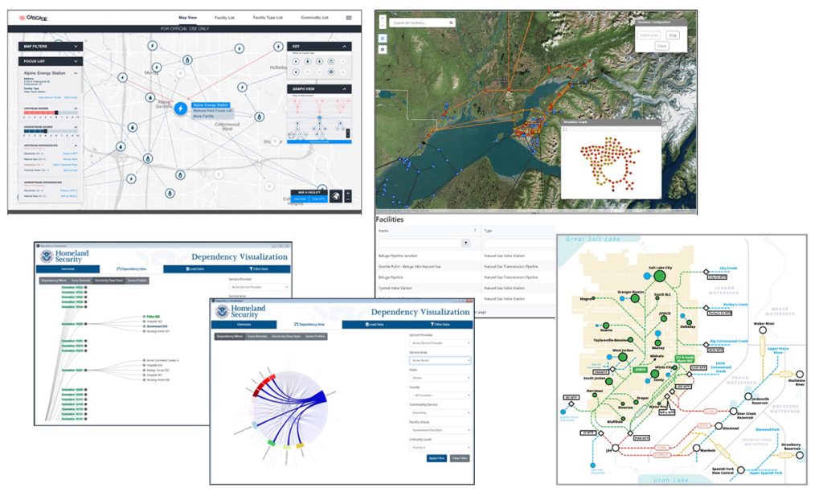
Task: Click the filter funnel under the Name column
Action: (465, 243)
